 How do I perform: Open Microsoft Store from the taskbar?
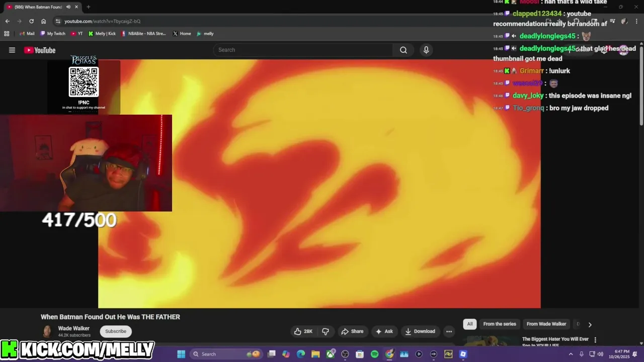coord(360,354)
